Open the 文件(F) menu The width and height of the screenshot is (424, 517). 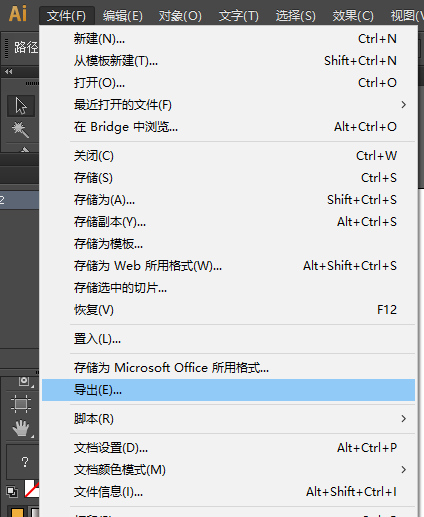pyautogui.click(x=66, y=16)
